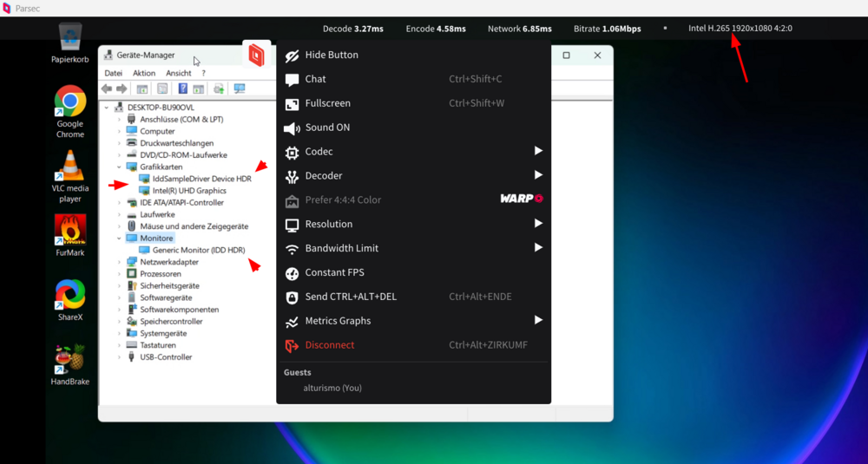
Task: Toggle the console tree pane toolbar icon
Action: point(142,88)
